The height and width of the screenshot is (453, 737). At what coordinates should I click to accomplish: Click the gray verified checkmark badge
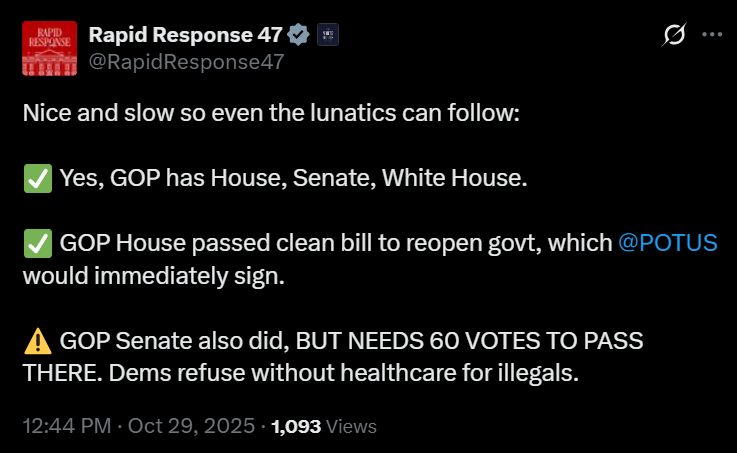point(298,35)
